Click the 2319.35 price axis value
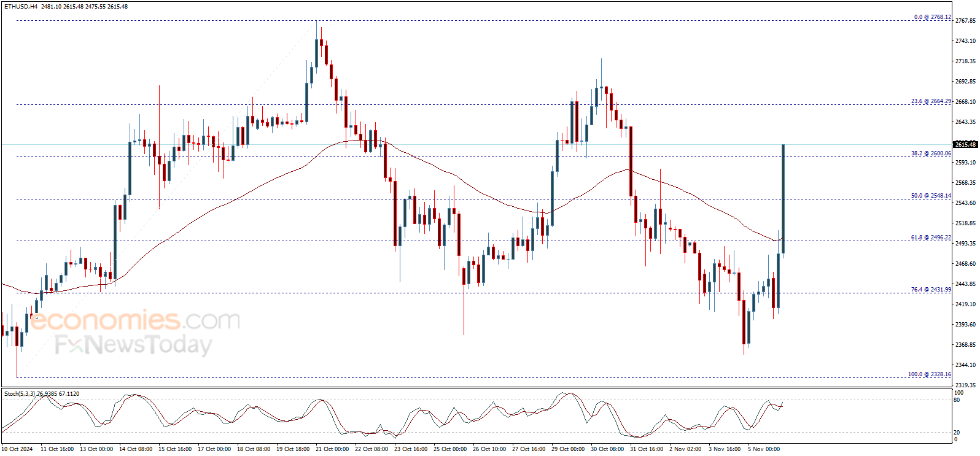The width and height of the screenshot is (980, 456). 965,385
